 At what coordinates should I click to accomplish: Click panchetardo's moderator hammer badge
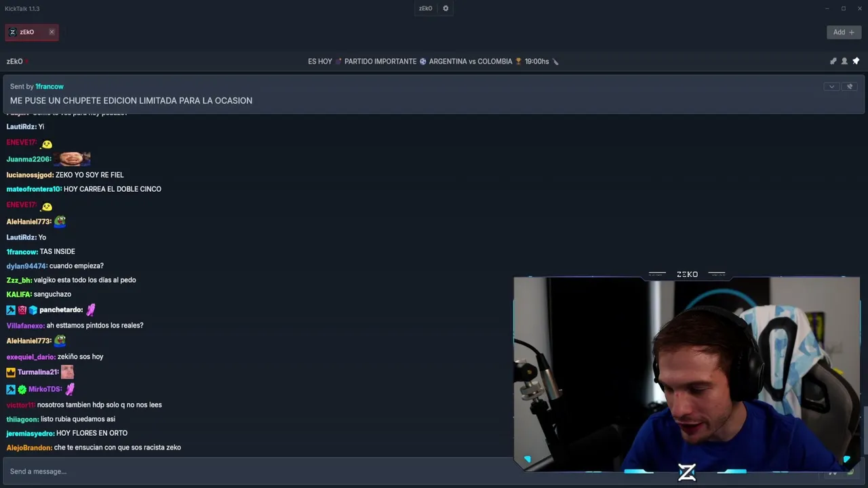pyautogui.click(x=11, y=310)
